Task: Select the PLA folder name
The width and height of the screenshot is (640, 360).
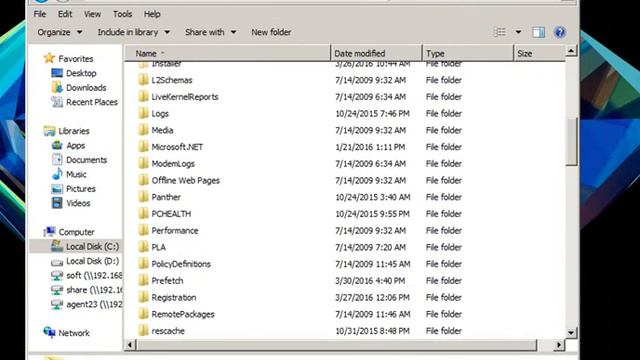Action: [x=158, y=247]
